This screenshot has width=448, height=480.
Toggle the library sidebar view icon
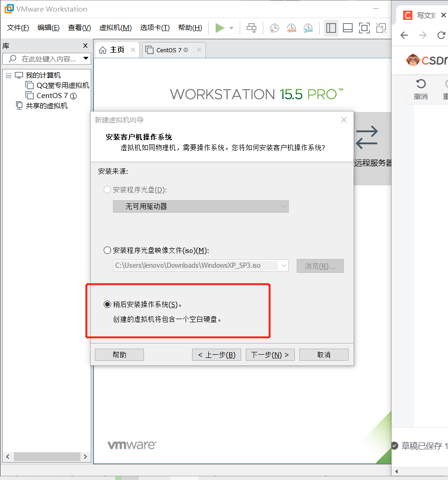tap(331, 28)
